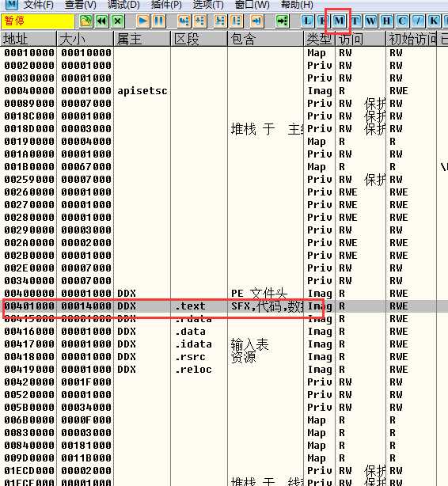Select the apisetsc row at 00040000
This screenshot has height=486, width=448.
pyautogui.click(x=224, y=91)
